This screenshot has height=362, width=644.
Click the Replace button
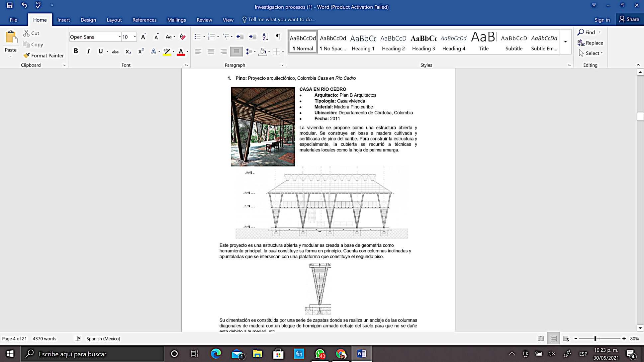tap(590, 43)
